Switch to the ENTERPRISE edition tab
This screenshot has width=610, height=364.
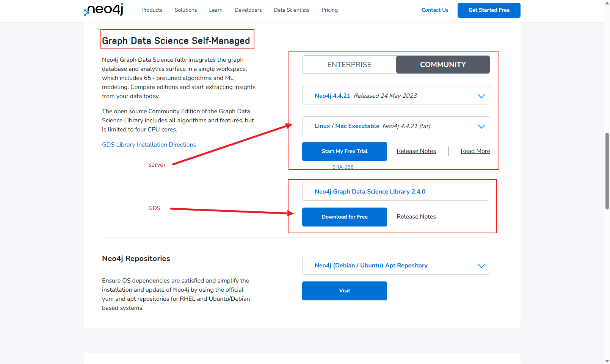[x=349, y=65]
